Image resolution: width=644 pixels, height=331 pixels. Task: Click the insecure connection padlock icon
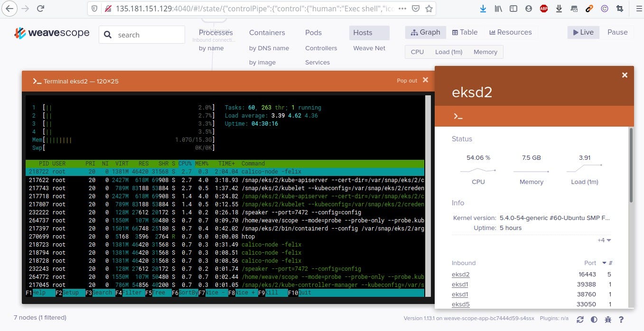click(108, 9)
